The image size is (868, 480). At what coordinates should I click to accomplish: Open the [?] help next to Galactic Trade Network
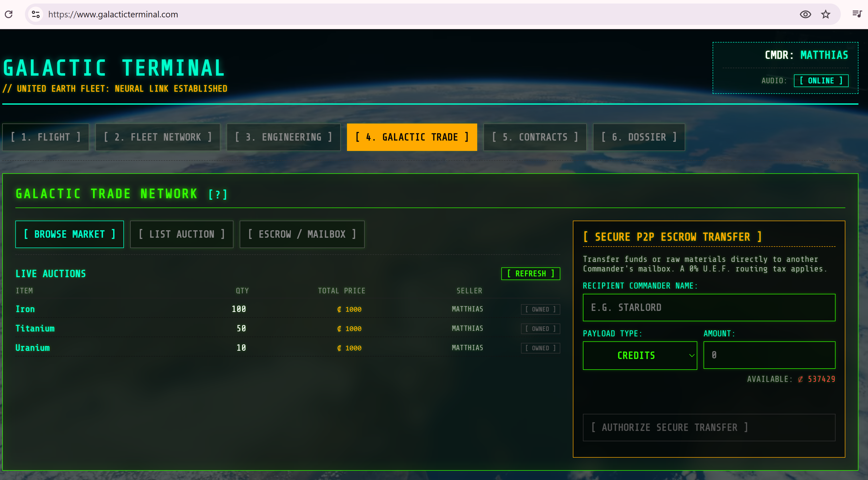[218, 194]
